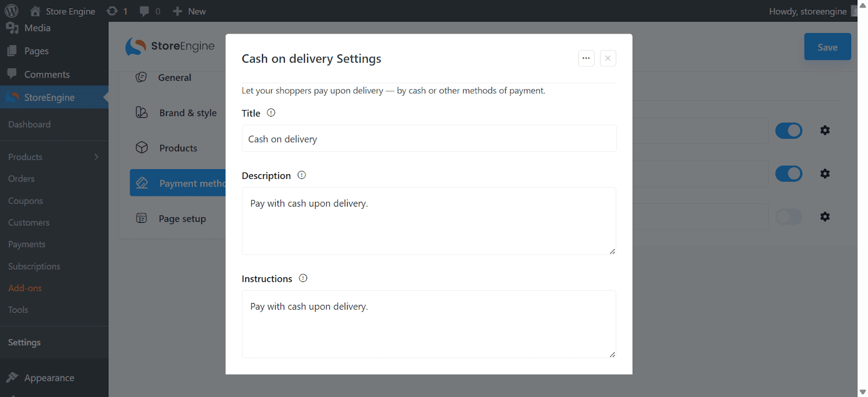This screenshot has height=397, width=868.
Task: Select the Brand & style tab
Action: point(177,113)
